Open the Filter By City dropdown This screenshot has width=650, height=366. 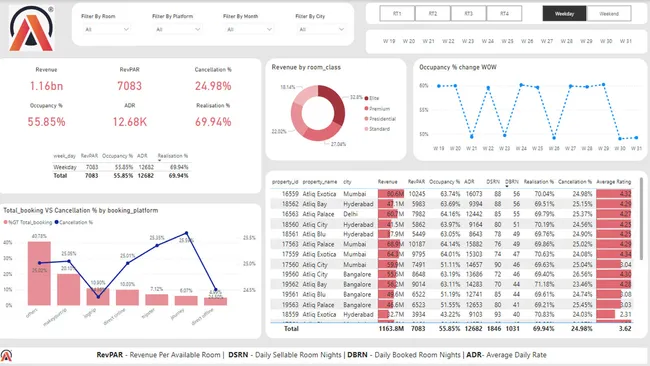coord(321,29)
